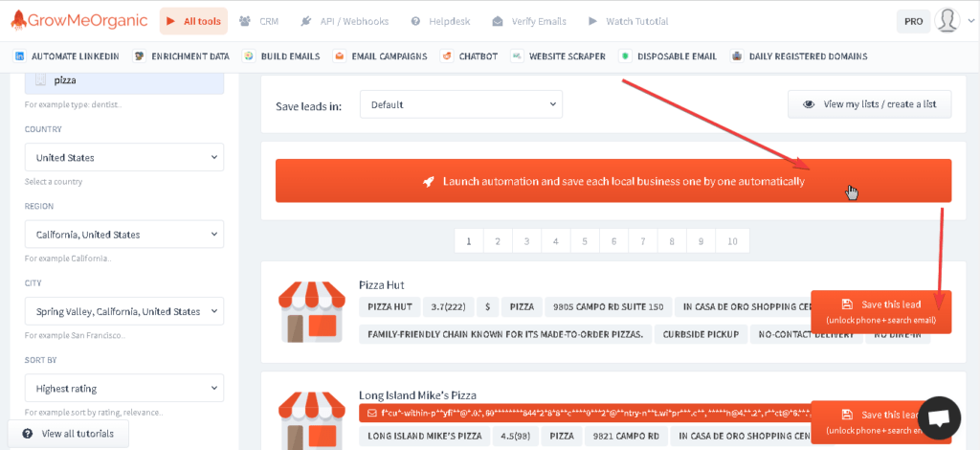Go to results page 1
Image resolution: width=980 pixels, height=450 pixels.
[x=469, y=240]
